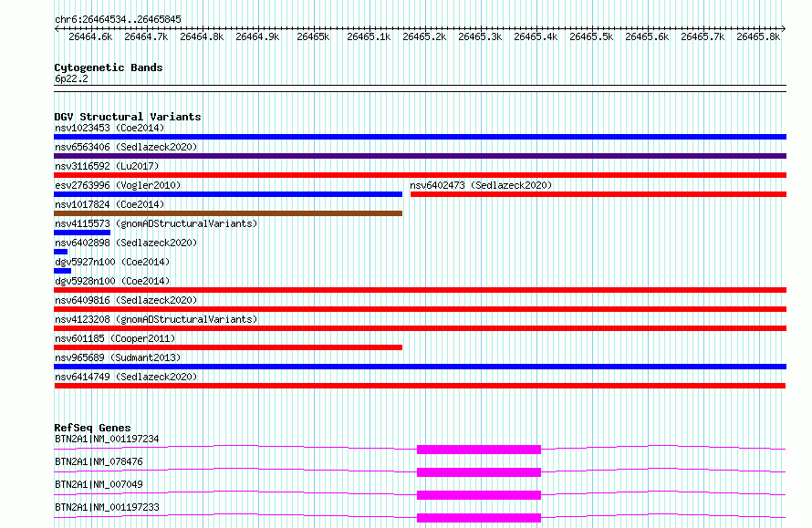Click the 26465.3k ruler tick label
The image size is (812, 528).
point(480,36)
